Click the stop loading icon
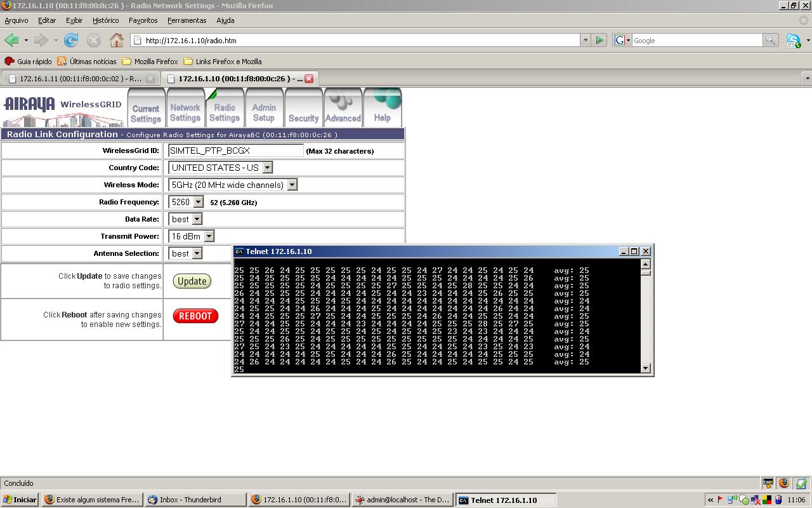The height and width of the screenshot is (508, 812). (94, 40)
